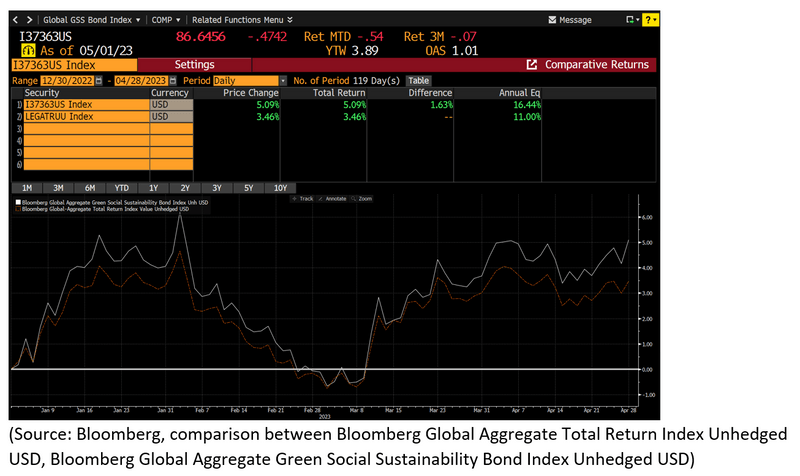Viewport: 800px width, 476px height.
Task: Open the Settings tab
Action: point(194,65)
